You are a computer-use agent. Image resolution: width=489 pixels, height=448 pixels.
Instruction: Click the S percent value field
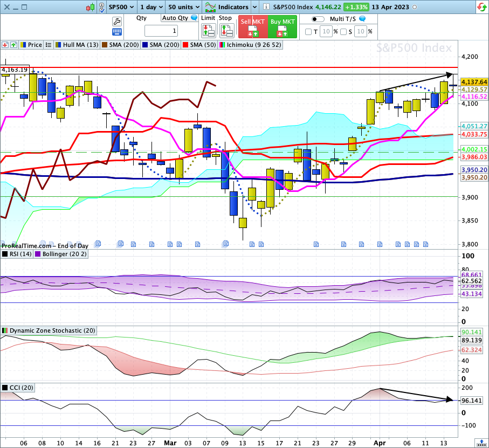[361, 31]
